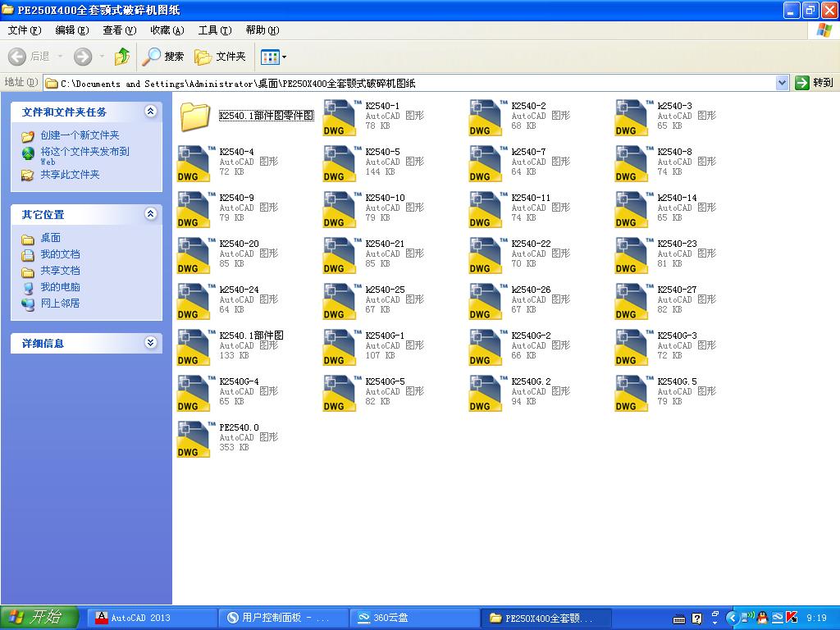Open the 文件(F) menu
Viewport: 840px width, 630px height.
(x=24, y=30)
